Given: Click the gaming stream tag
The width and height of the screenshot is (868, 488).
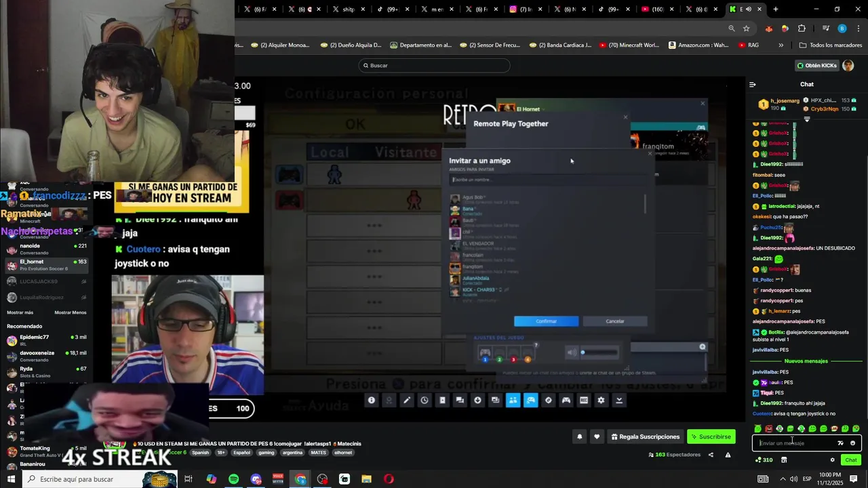Looking at the screenshot, I should click(266, 453).
